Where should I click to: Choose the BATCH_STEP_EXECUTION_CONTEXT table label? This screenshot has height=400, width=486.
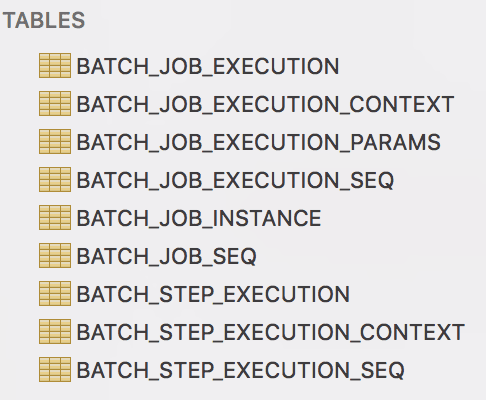coord(271,333)
